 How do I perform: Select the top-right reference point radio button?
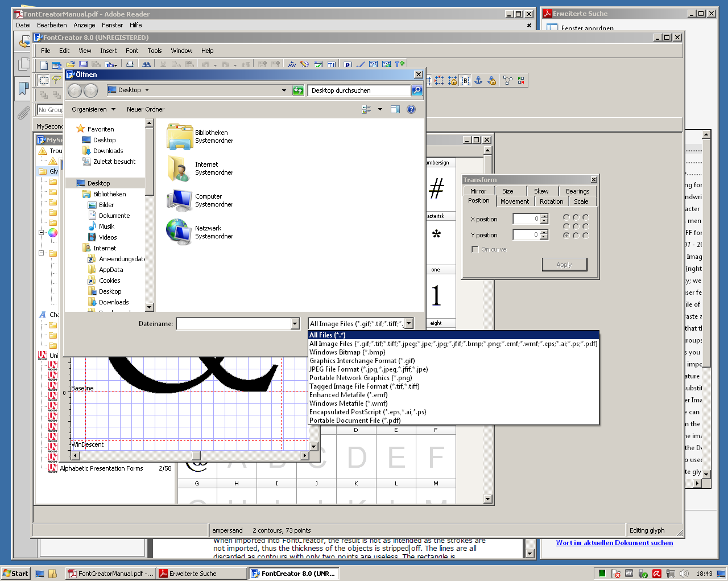coord(585,217)
